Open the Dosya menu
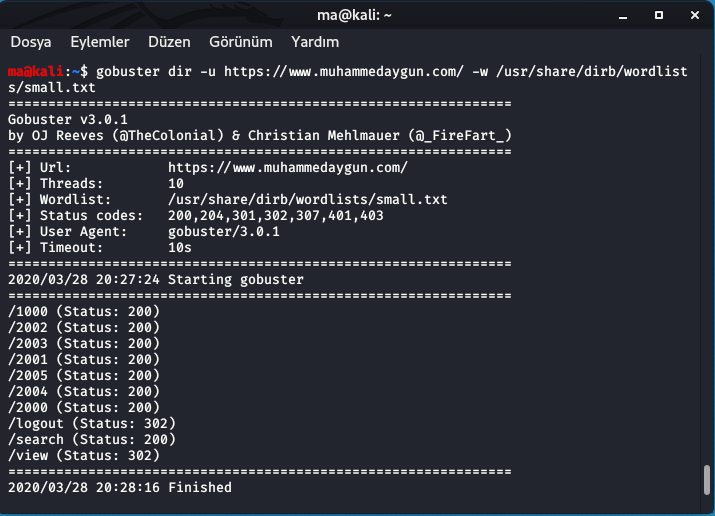The image size is (715, 516). point(31,42)
